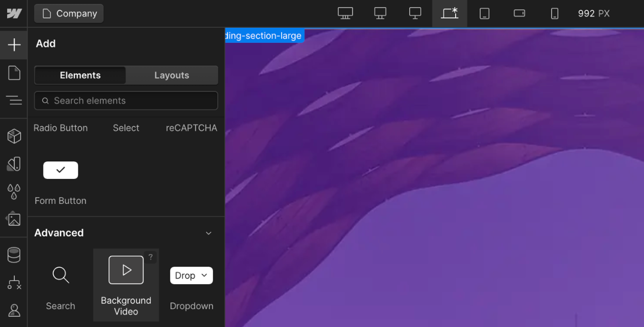Open the Webflow logo menu
This screenshot has height=327, width=644.
(14, 13)
